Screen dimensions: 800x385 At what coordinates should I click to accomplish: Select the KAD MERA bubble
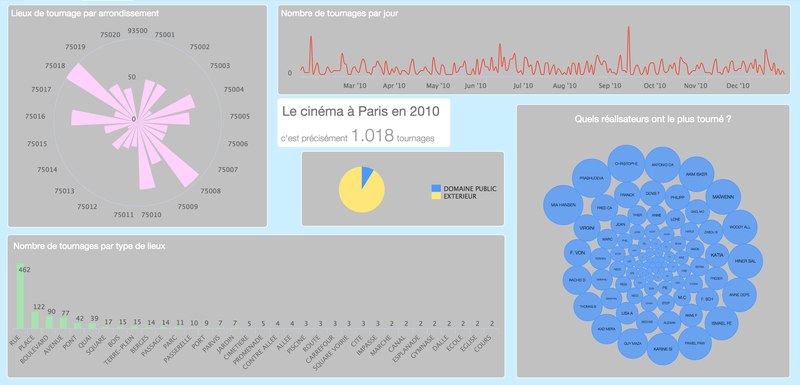pyautogui.click(x=606, y=330)
